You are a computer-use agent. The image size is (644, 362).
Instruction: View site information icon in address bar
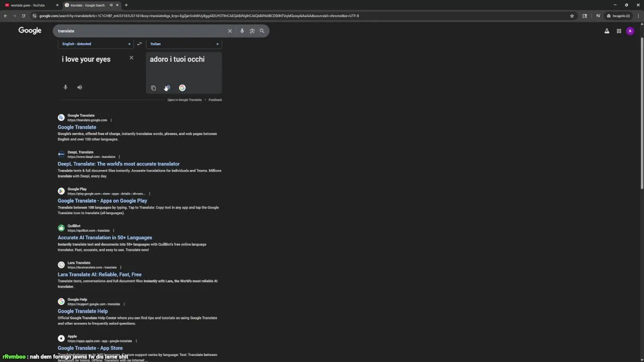pyautogui.click(x=34, y=16)
